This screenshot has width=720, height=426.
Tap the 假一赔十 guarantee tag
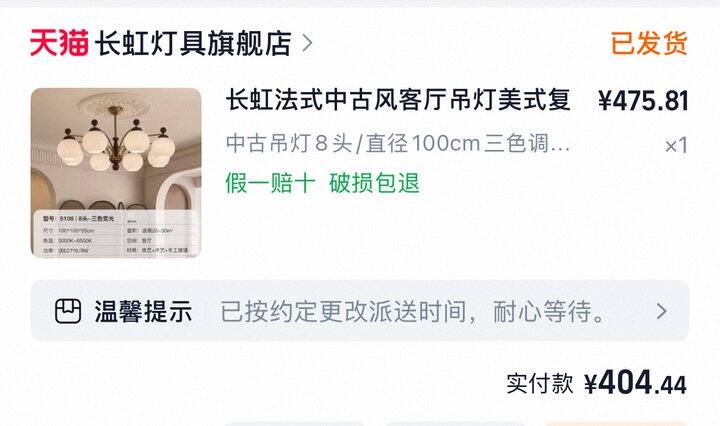[x=270, y=183]
